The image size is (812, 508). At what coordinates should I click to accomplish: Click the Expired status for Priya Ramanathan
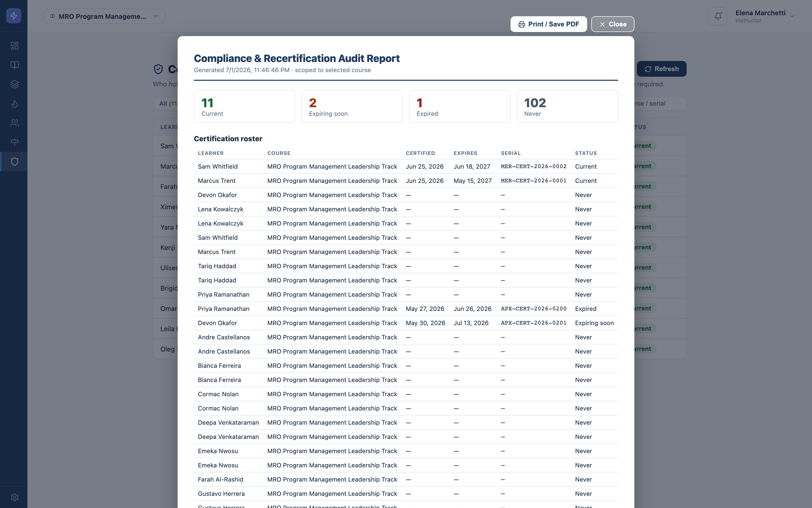pos(585,309)
